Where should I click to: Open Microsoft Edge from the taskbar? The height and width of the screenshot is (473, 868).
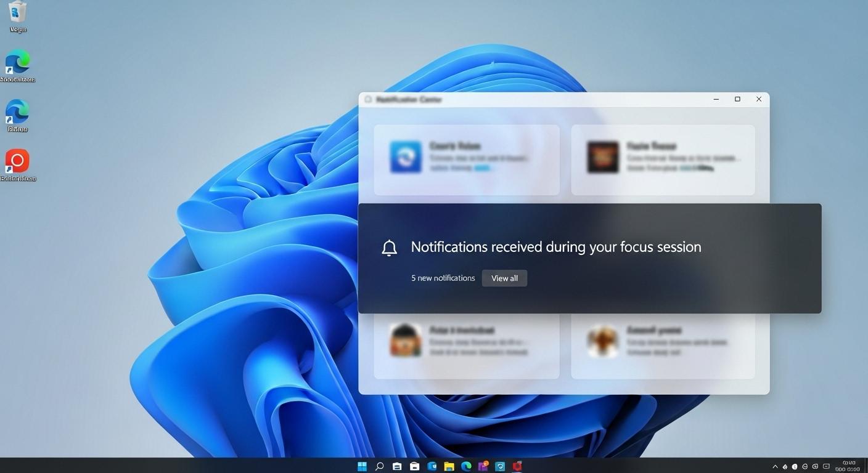[465, 466]
